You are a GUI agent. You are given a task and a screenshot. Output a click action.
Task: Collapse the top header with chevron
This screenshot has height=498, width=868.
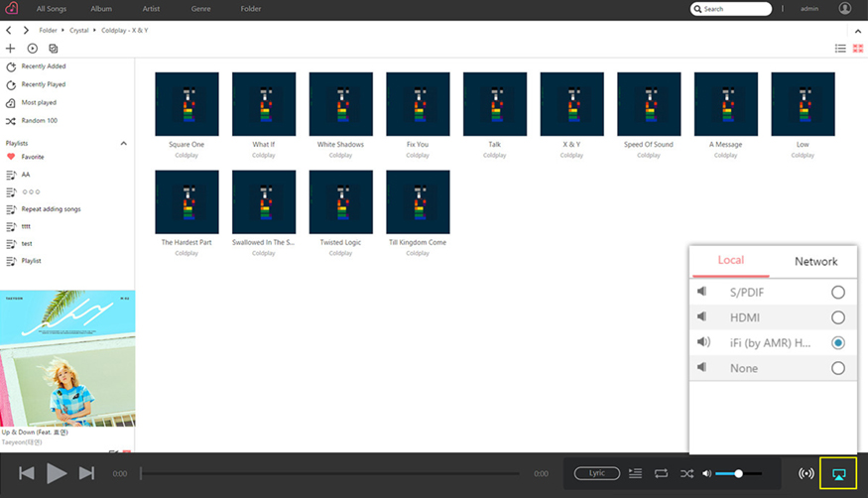pyautogui.click(x=858, y=31)
